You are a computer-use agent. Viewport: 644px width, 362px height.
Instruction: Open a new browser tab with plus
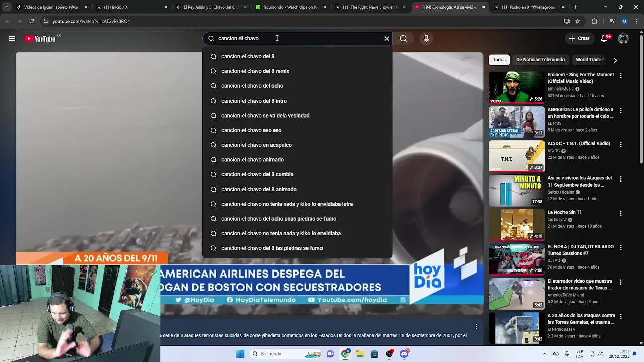[575, 7]
